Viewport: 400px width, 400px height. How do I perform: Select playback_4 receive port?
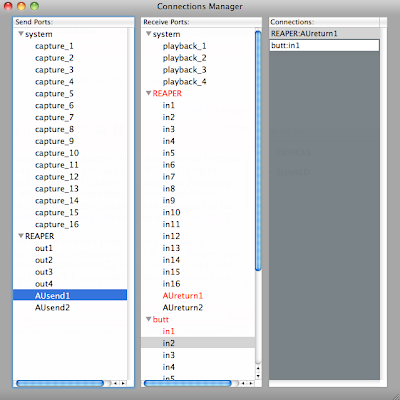[x=184, y=82]
